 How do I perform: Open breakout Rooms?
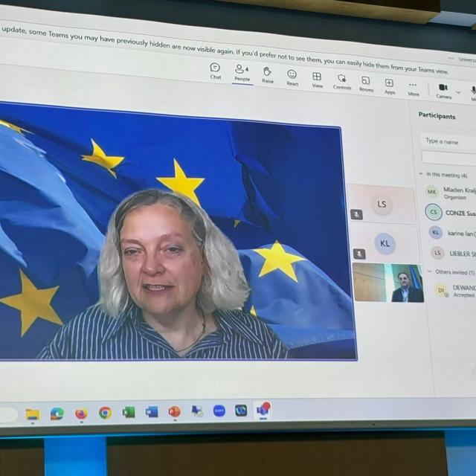tap(366, 84)
